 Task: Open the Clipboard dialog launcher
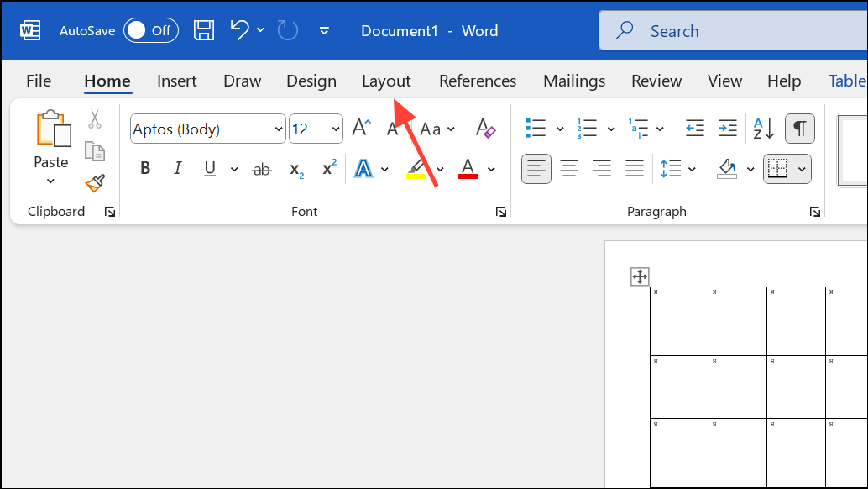(x=110, y=212)
